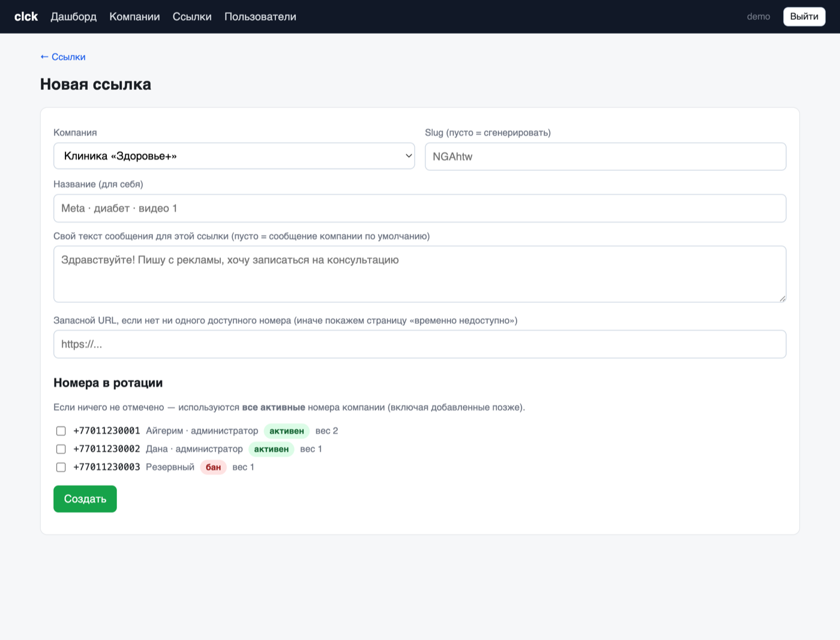Click the custom message textarea

pos(420,274)
